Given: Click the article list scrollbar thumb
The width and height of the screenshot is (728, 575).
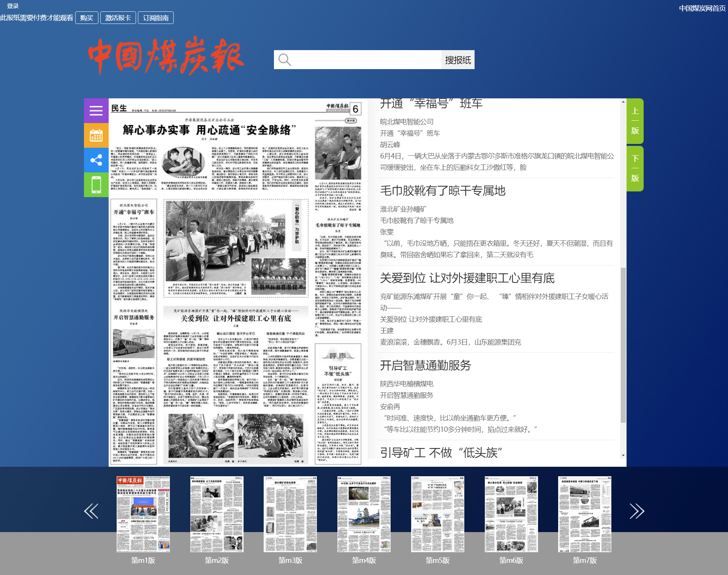Looking at the screenshot, I should pos(623,345).
